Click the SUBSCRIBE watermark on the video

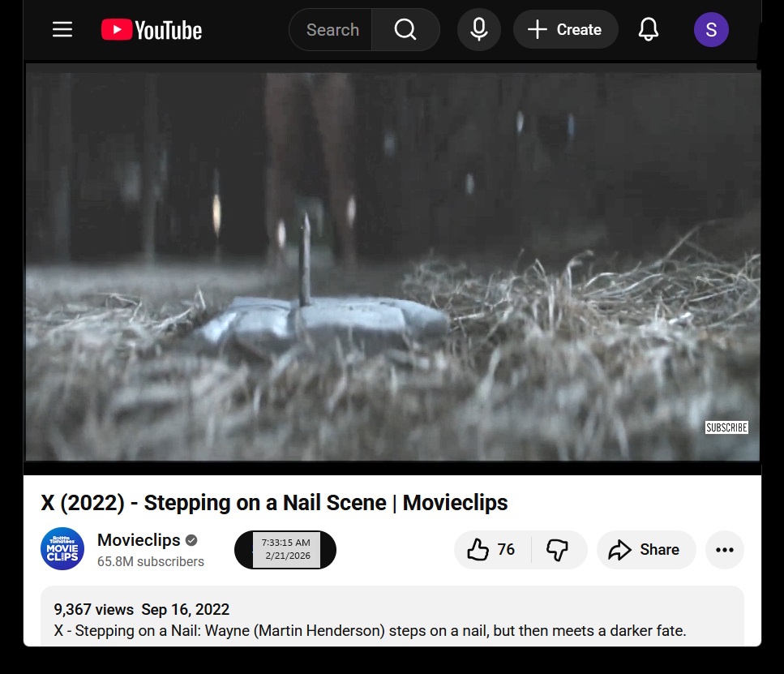pyautogui.click(x=726, y=427)
